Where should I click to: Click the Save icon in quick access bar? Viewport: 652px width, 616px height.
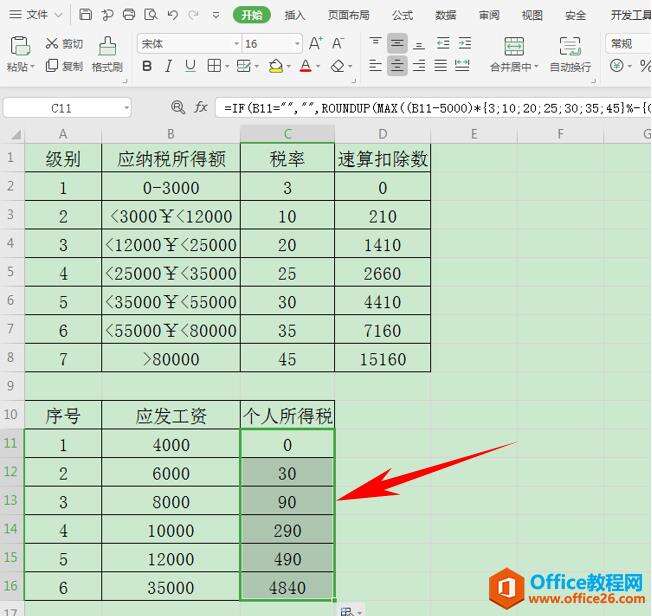[85, 15]
